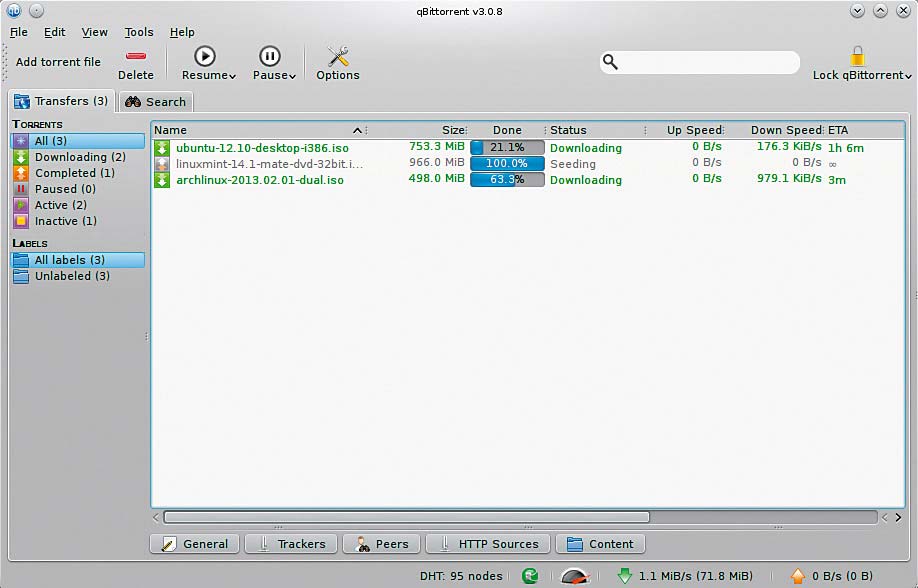Click the magnifying glass search icon

(610, 61)
